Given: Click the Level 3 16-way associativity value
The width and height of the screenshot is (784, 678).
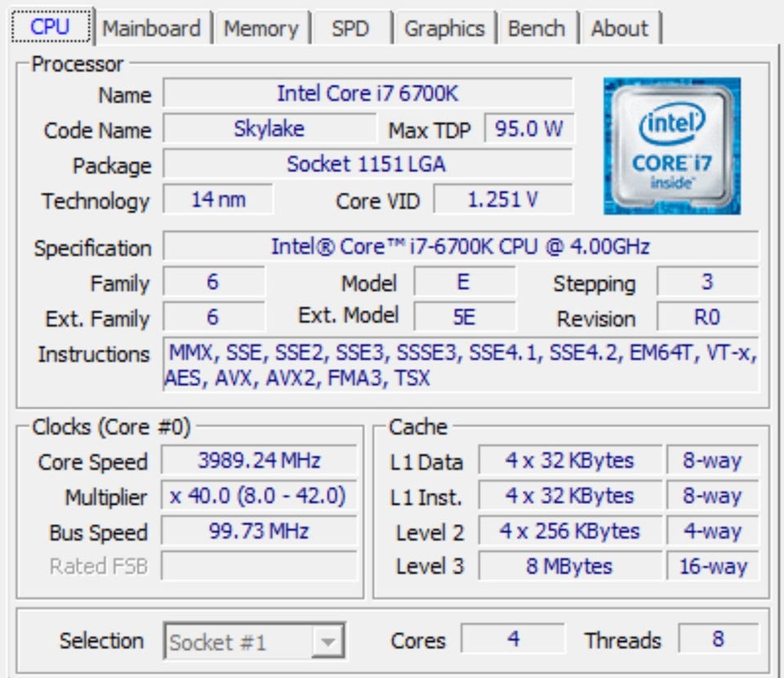Looking at the screenshot, I should (x=713, y=565).
